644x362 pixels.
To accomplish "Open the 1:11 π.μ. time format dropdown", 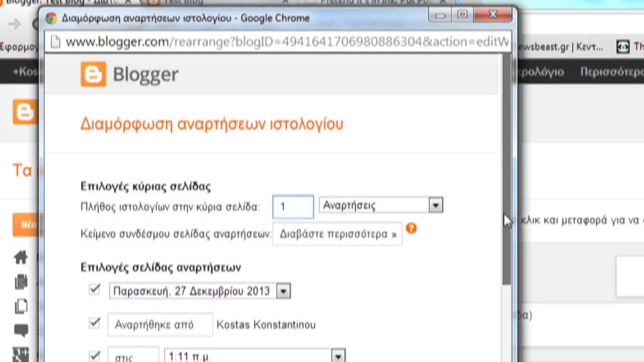I will point(255,356).
